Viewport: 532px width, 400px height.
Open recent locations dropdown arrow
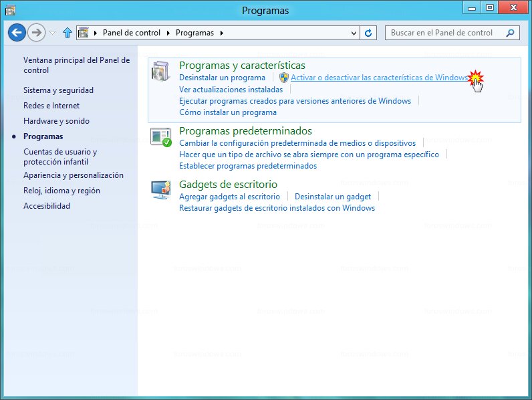[x=53, y=33]
